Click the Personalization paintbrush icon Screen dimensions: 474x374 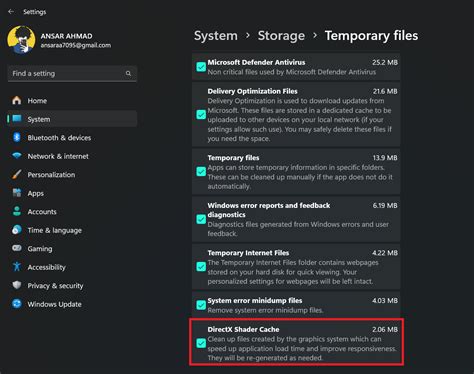(17, 174)
